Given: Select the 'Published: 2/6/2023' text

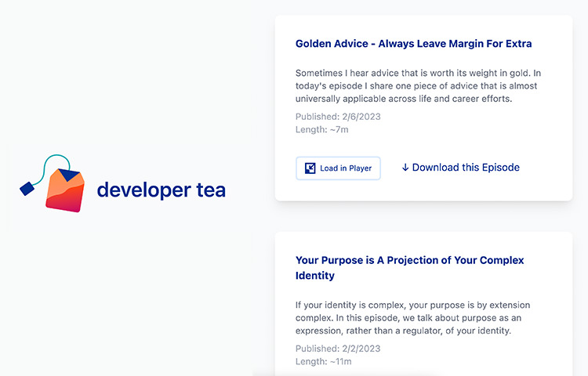Looking at the screenshot, I should point(338,117).
